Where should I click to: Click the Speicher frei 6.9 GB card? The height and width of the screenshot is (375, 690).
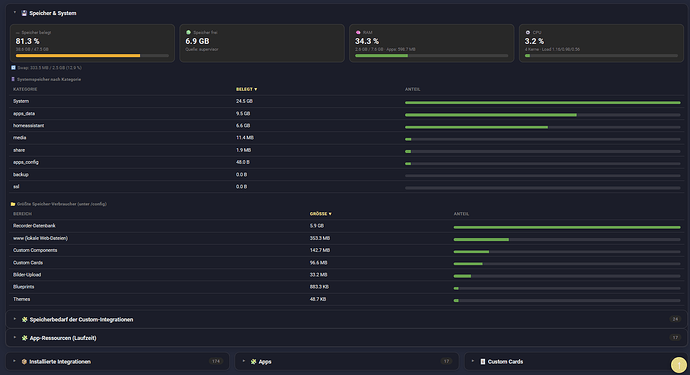(262, 43)
